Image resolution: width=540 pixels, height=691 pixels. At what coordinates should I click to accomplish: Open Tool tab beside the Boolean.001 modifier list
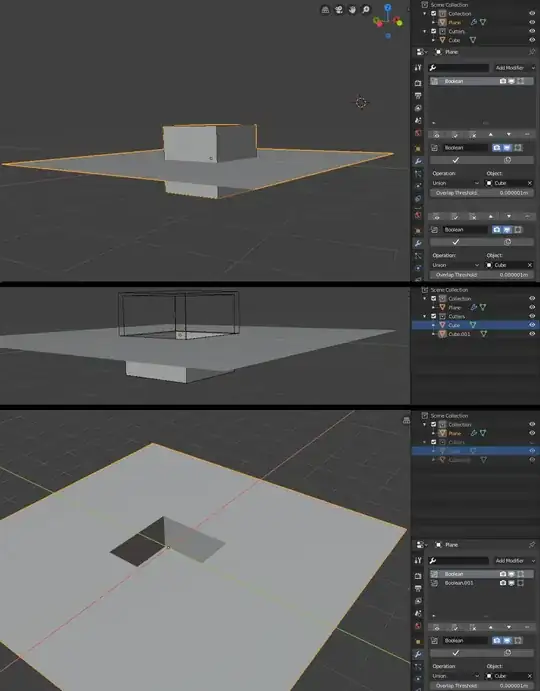click(x=418, y=561)
